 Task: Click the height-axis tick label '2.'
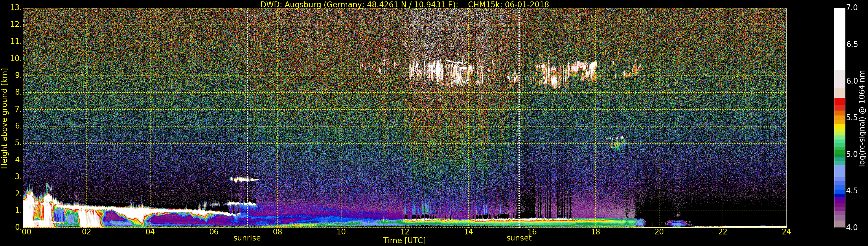pyautogui.click(x=18, y=193)
